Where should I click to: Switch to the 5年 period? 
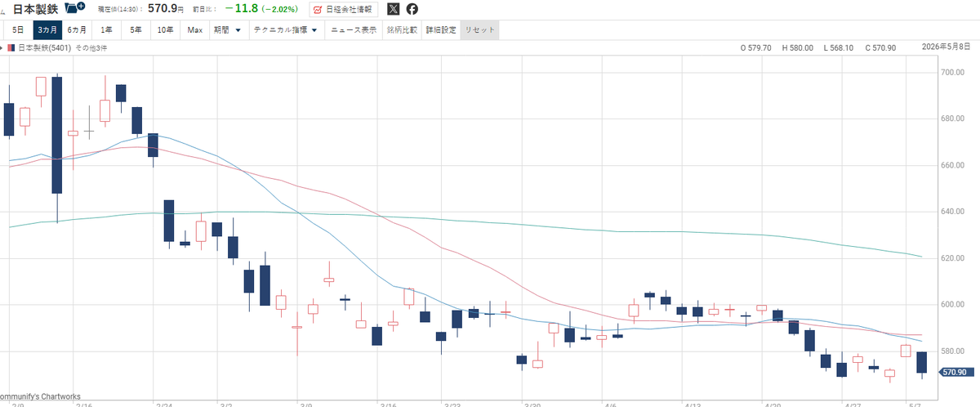136,30
